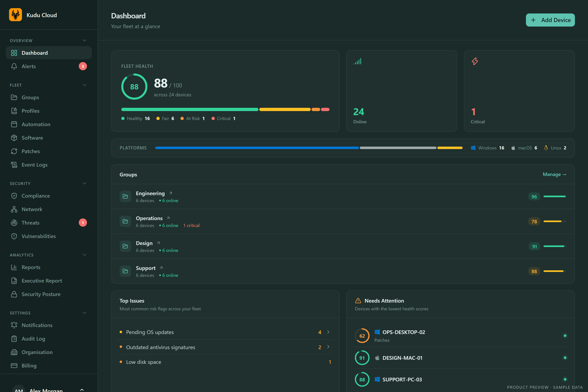Click the 1 critical label under Operations
The image size is (588, 392).
click(191, 225)
